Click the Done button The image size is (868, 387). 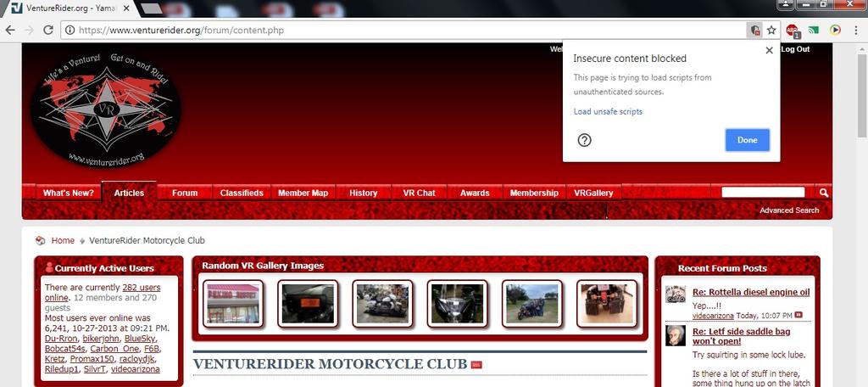tap(748, 140)
